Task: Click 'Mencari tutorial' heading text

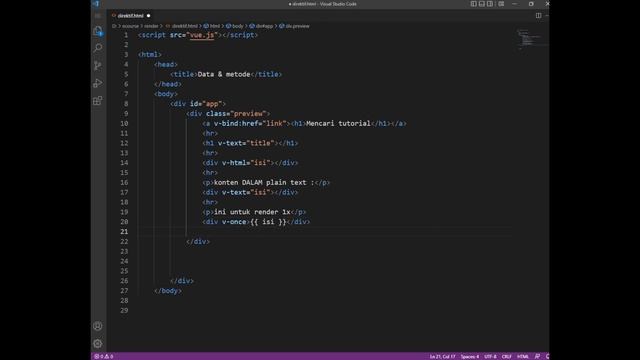Action: pos(338,123)
